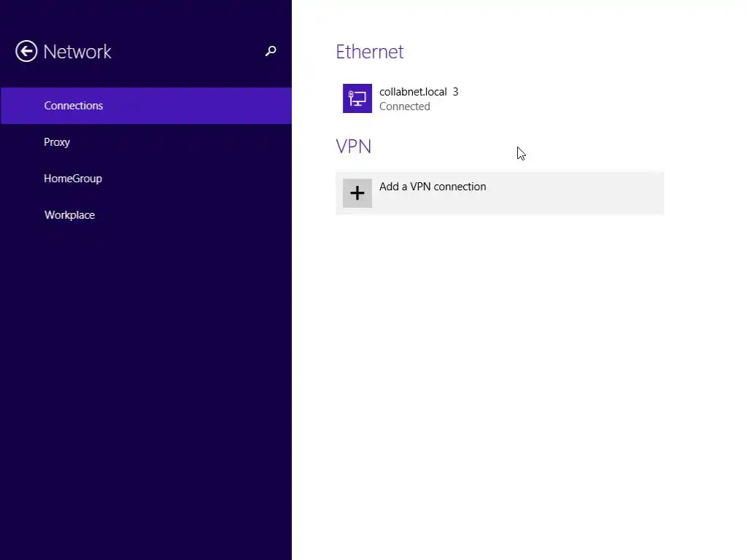
Task: Click the Ethernet section heading
Action: click(x=369, y=52)
